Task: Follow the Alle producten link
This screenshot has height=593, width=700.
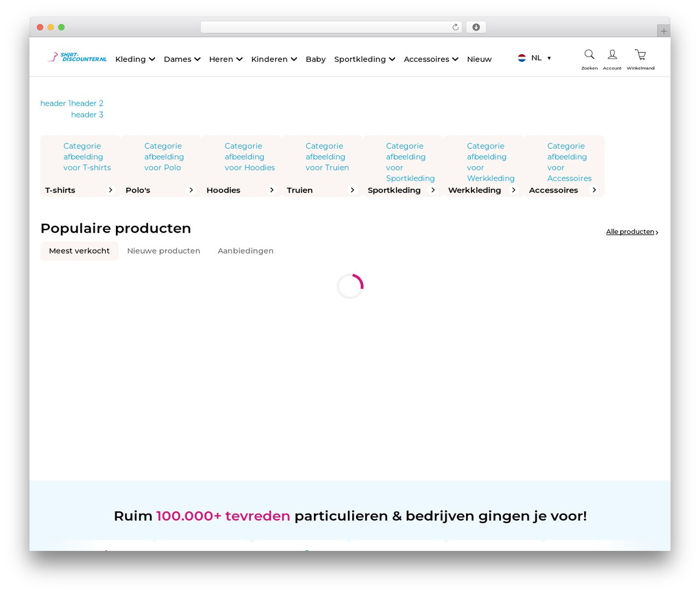Action: [632, 232]
